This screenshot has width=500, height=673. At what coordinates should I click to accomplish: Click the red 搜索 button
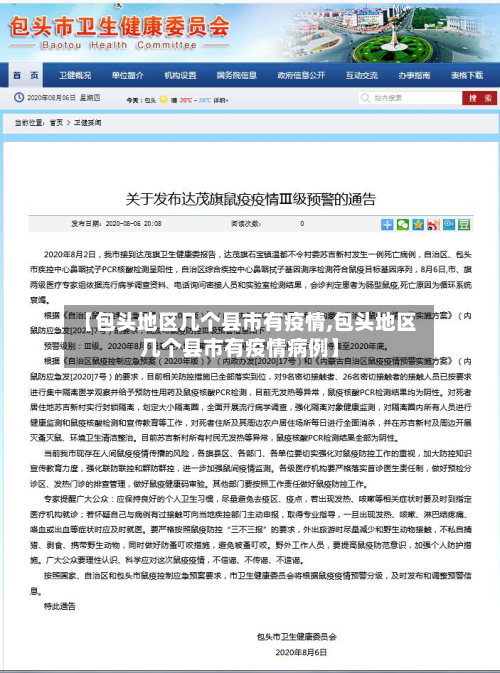coord(480,98)
